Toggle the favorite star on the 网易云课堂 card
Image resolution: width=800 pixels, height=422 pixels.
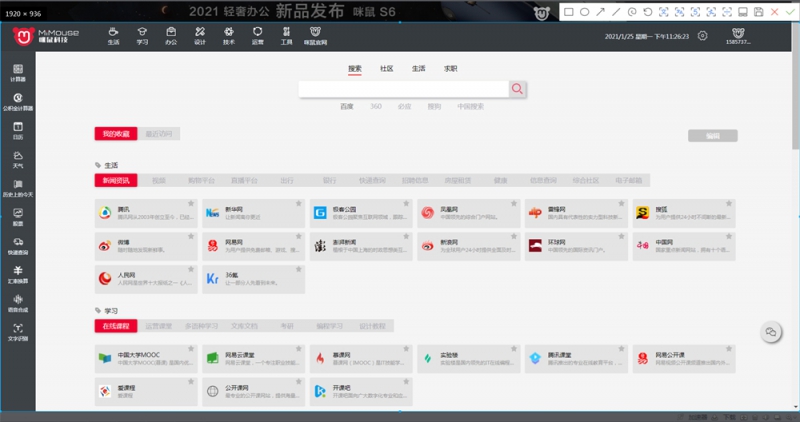click(298, 349)
